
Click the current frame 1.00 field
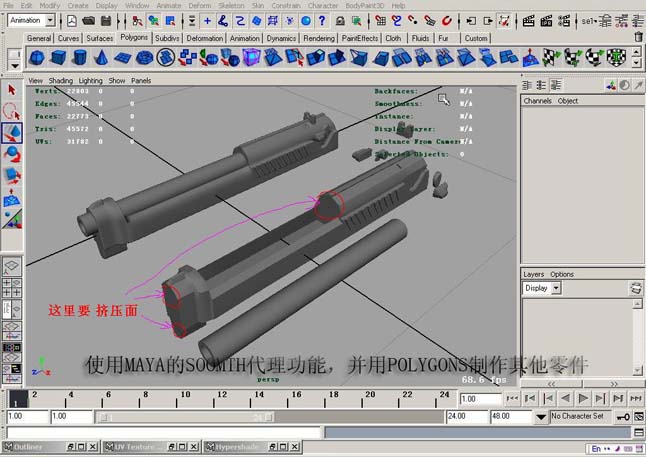pos(480,399)
